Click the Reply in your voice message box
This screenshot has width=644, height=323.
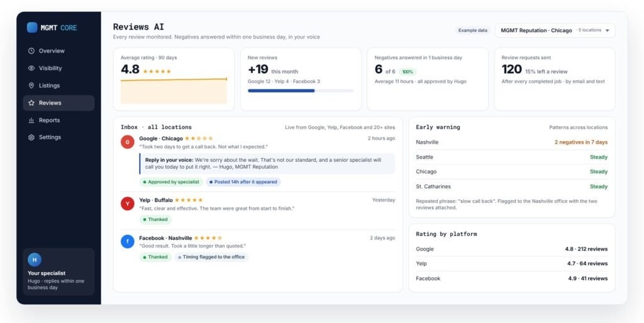(x=267, y=164)
